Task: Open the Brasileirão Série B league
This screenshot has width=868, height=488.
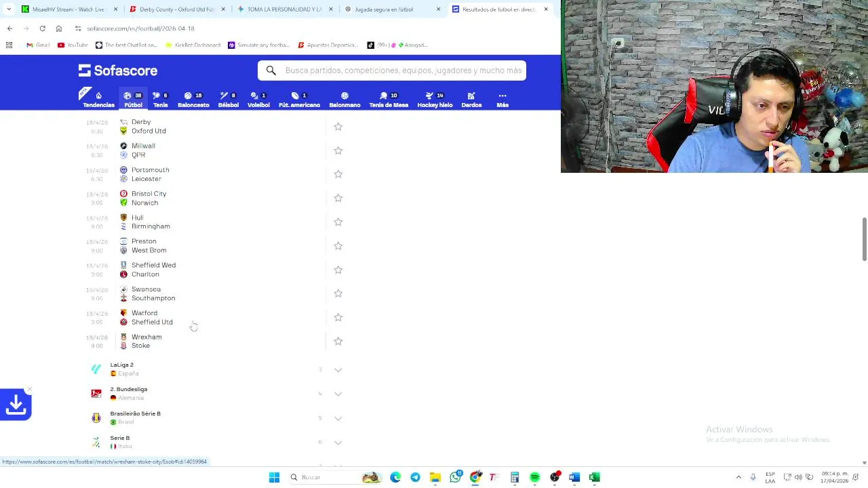Action: [x=136, y=413]
